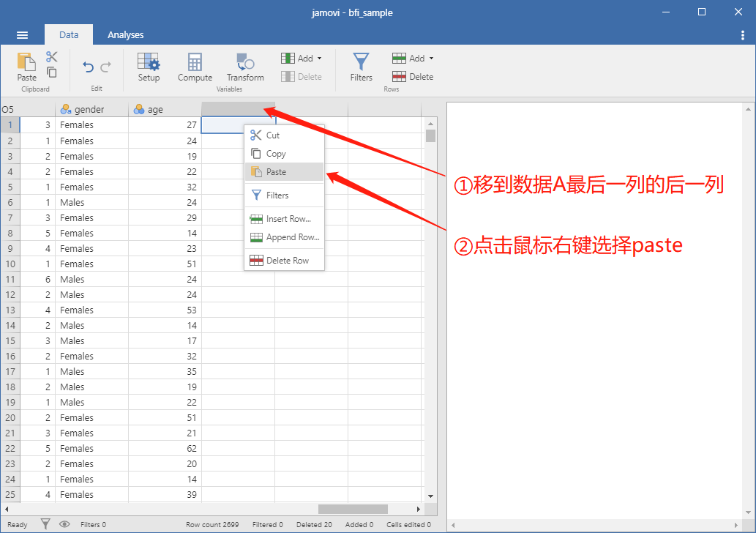The height and width of the screenshot is (533, 756).
Task: Toggle the funnel filter icon in status bar
Action: (45, 524)
